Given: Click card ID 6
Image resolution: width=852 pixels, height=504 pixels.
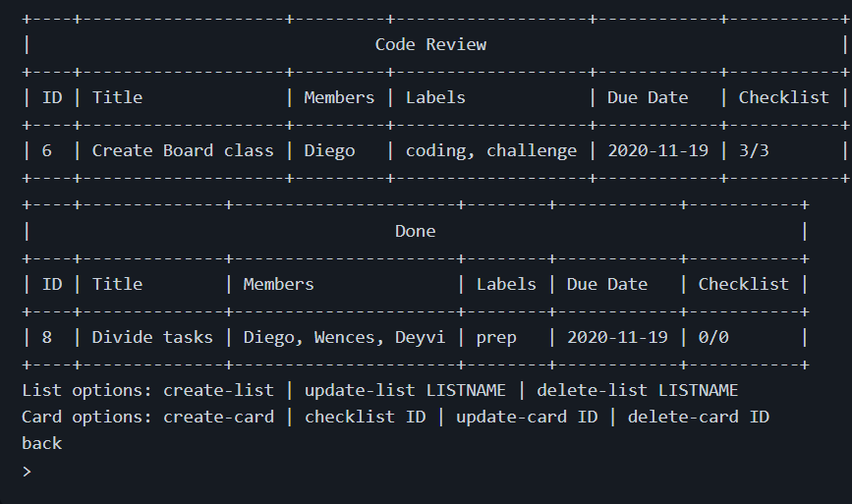Looking at the screenshot, I should [47, 150].
